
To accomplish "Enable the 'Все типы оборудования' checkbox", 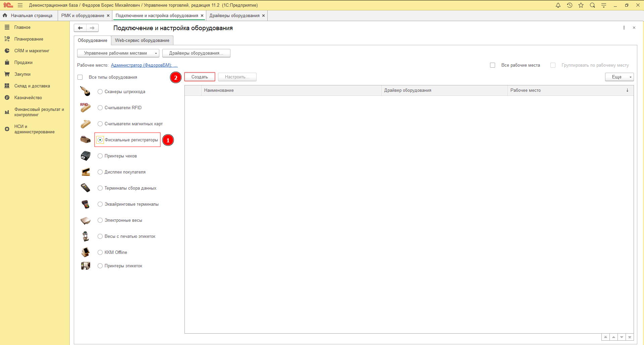I will 80,77.
